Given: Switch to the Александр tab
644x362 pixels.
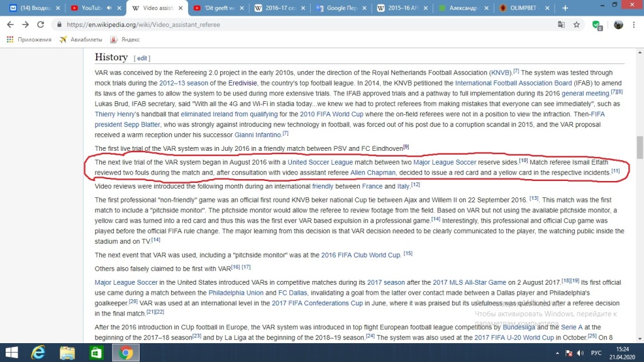Looking at the screenshot, I should tap(464, 8).
